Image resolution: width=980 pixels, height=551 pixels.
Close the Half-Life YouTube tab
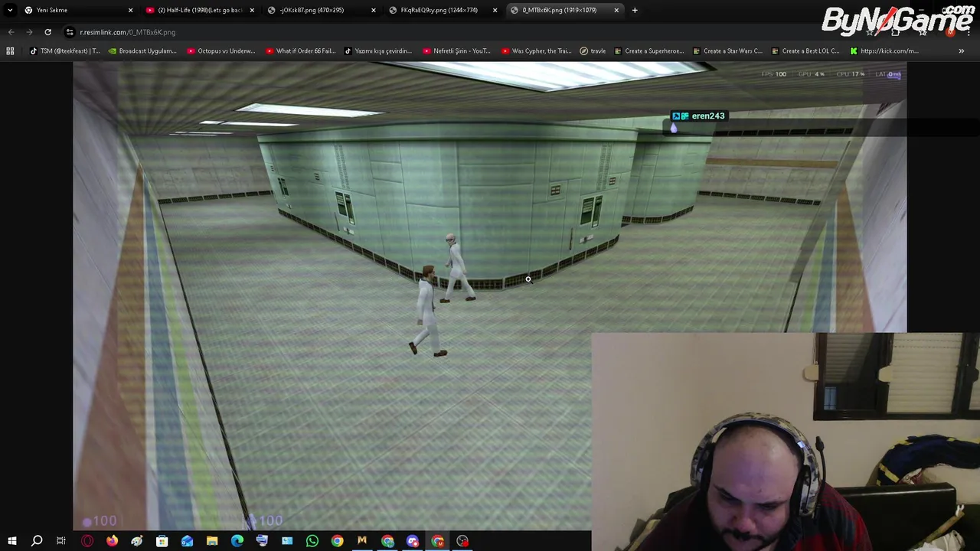[252, 10]
